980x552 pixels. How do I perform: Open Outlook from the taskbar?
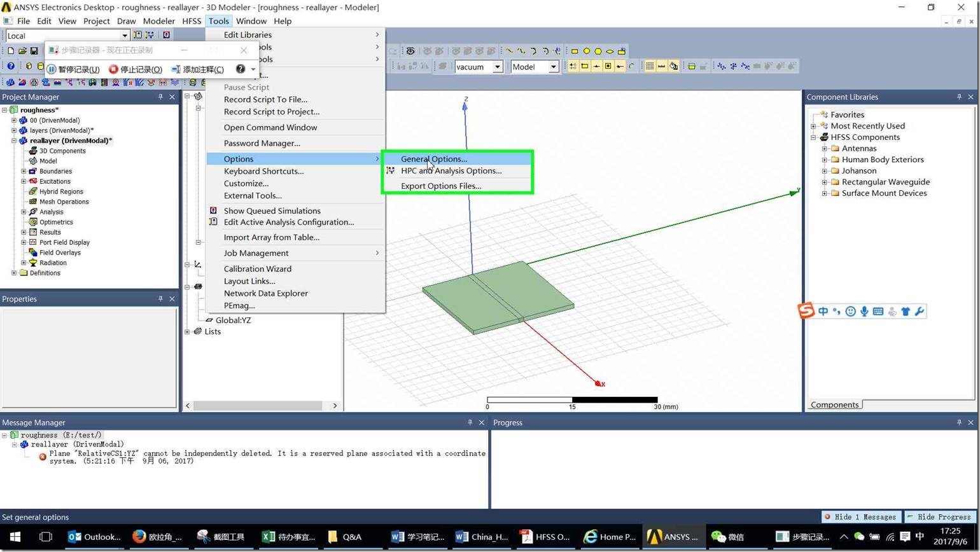(x=95, y=537)
